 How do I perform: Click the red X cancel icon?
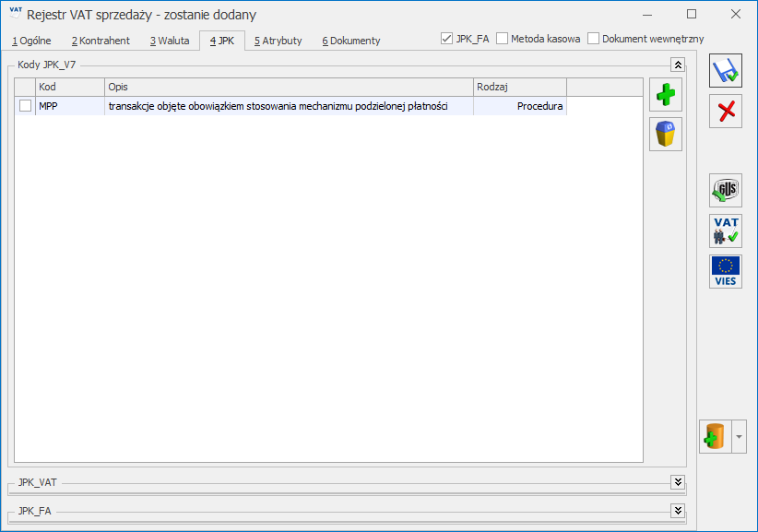pyautogui.click(x=725, y=112)
